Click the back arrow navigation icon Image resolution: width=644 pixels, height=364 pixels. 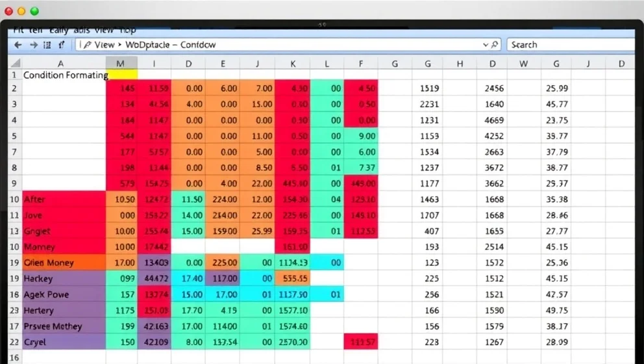click(18, 45)
